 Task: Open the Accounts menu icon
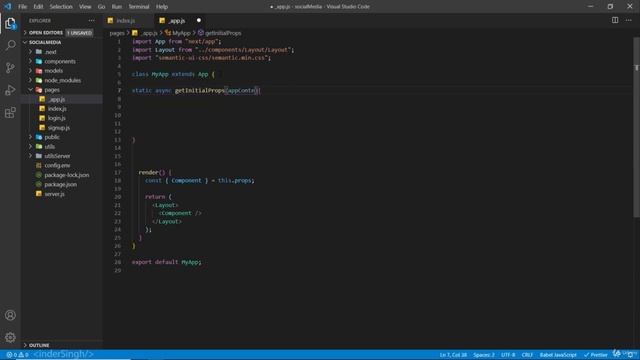coord(10,315)
